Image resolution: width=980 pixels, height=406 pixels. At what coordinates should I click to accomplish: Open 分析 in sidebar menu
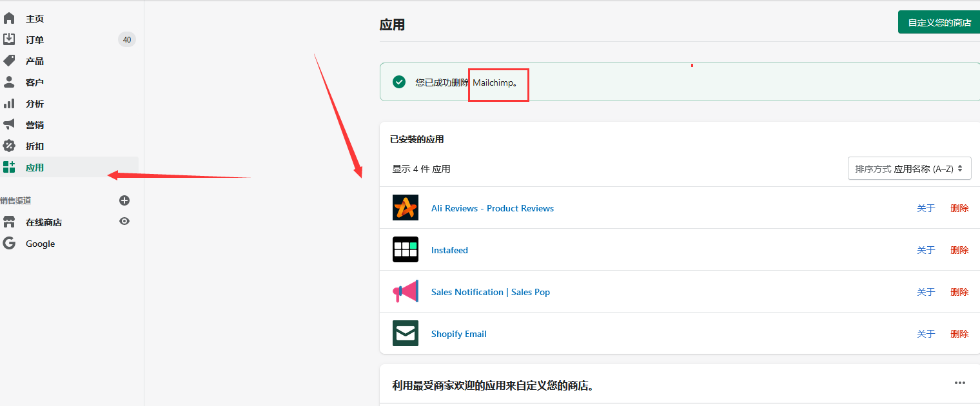tap(35, 104)
